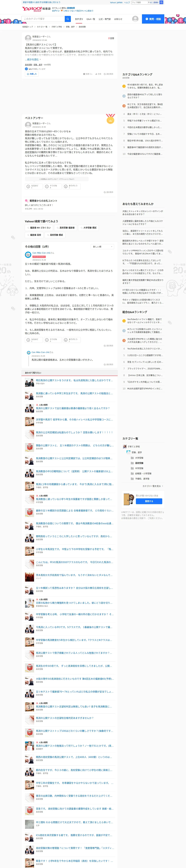Click 知恵袋トップ breadcrumb link
Image resolution: width=186 pixels, height=868 pixels.
28,27
